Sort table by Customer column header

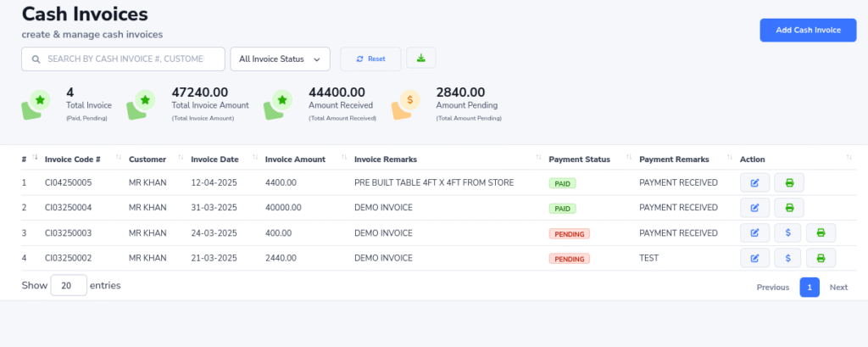(147, 159)
